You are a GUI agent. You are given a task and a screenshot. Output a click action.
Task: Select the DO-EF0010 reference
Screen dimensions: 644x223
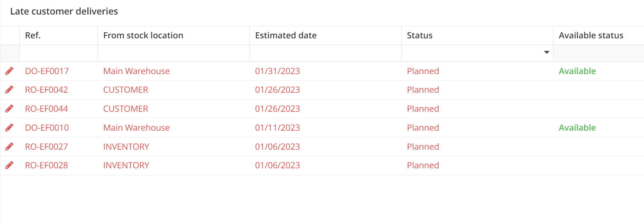tap(47, 128)
